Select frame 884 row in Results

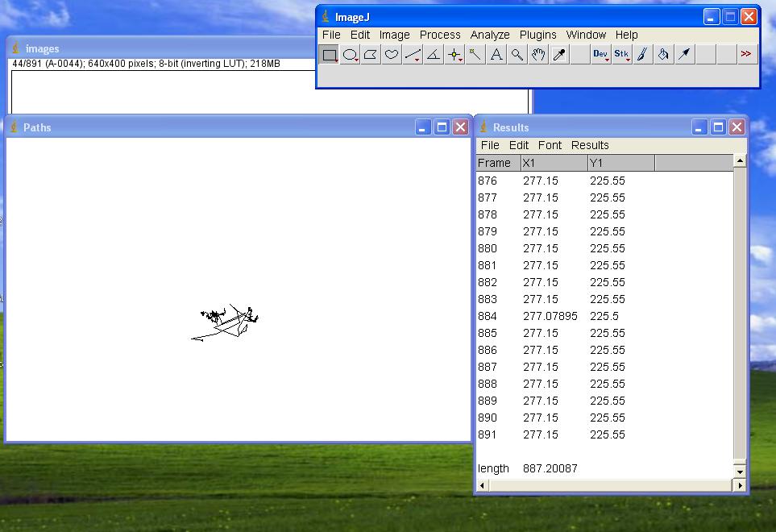tap(604, 316)
